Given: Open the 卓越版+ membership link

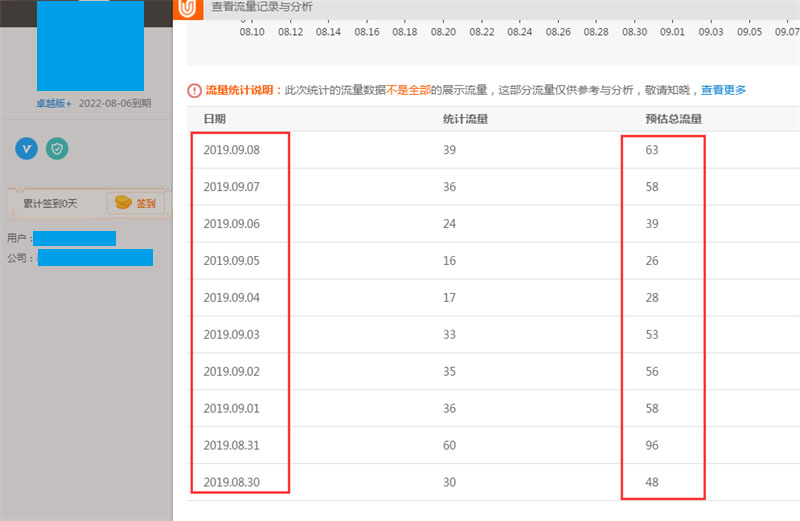Looking at the screenshot, I should coord(53,104).
